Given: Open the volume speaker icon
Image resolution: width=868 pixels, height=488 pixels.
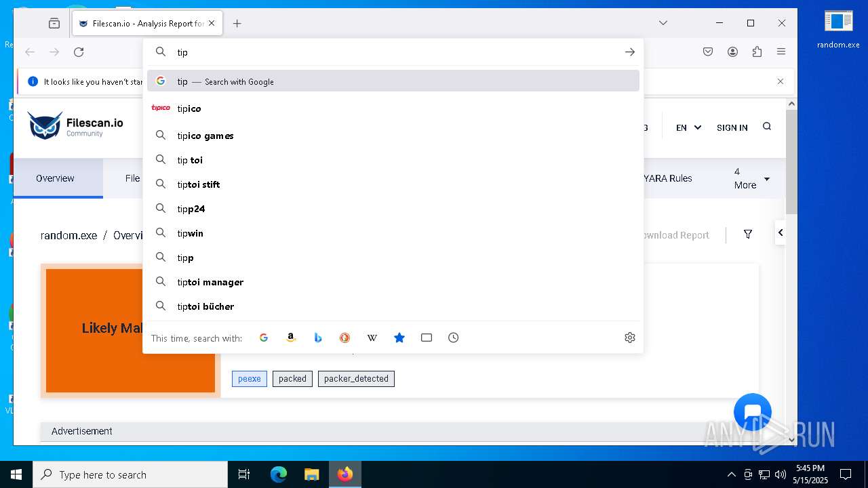Looking at the screenshot, I should 781,474.
